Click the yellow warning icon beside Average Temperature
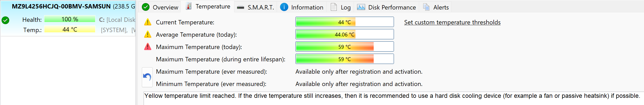 148,34
